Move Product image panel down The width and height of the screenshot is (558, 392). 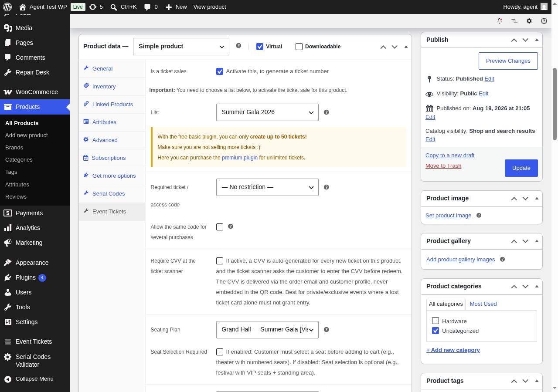[525, 198]
